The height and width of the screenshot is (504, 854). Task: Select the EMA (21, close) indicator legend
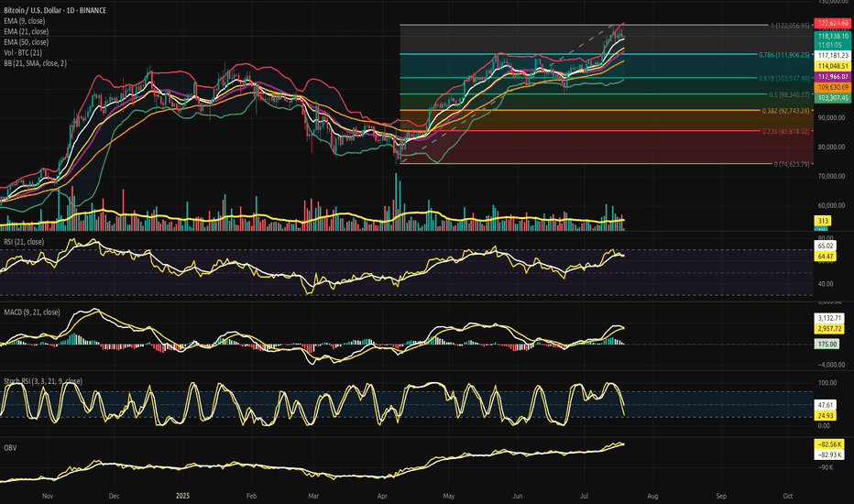[27, 31]
